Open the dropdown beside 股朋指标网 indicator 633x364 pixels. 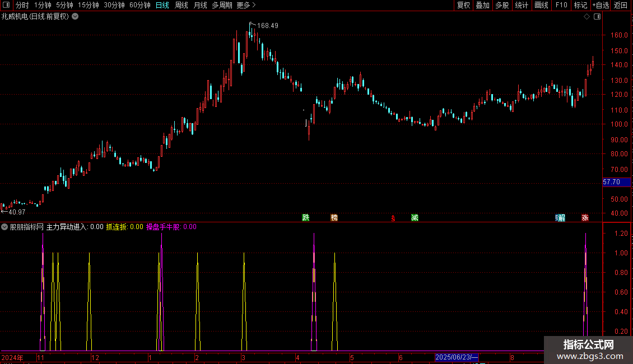tap(4, 227)
